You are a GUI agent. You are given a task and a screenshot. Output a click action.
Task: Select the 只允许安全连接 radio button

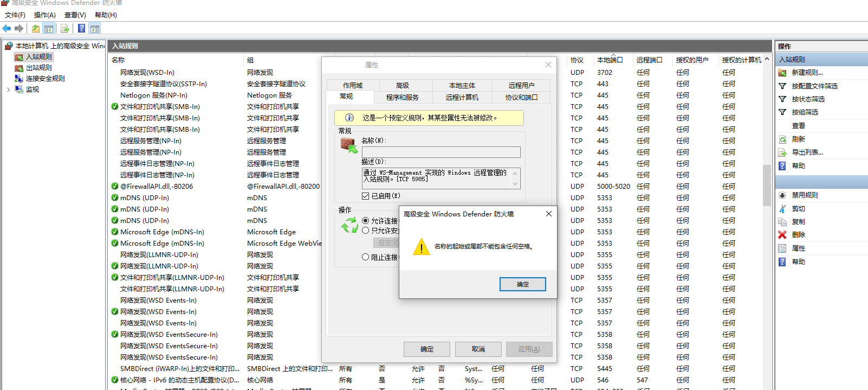click(x=366, y=231)
